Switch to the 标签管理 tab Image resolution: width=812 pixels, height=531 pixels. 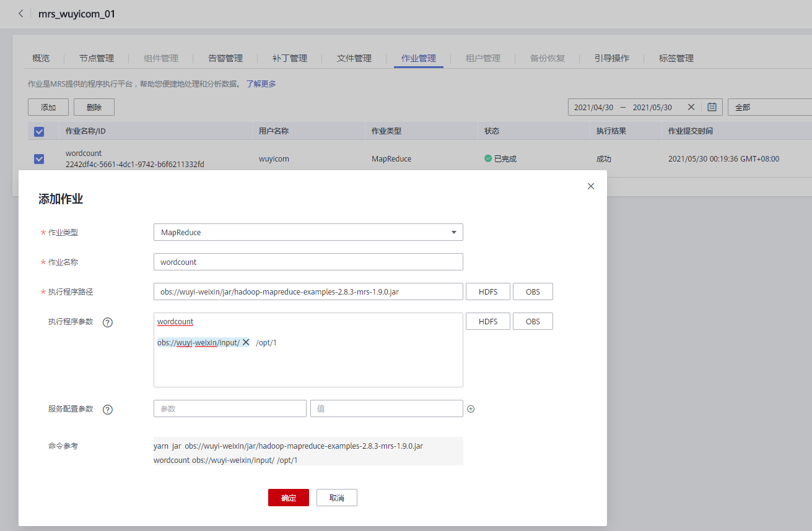(x=676, y=58)
